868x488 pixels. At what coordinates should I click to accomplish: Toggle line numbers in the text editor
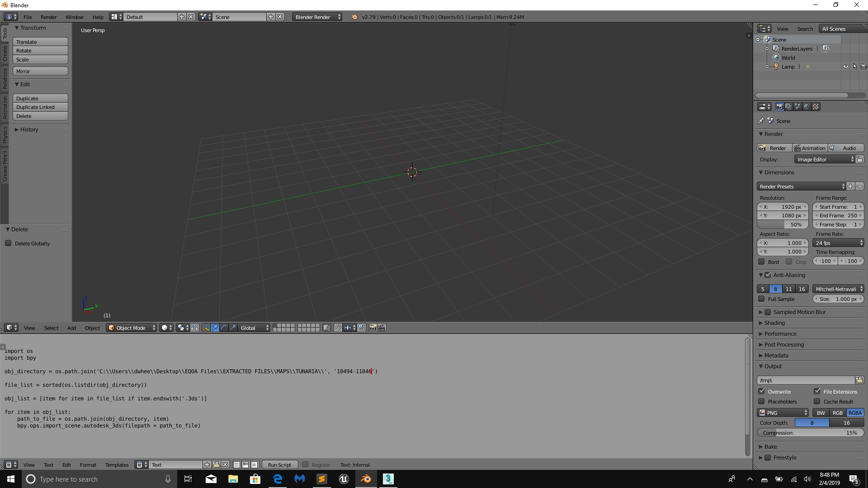[236, 465]
